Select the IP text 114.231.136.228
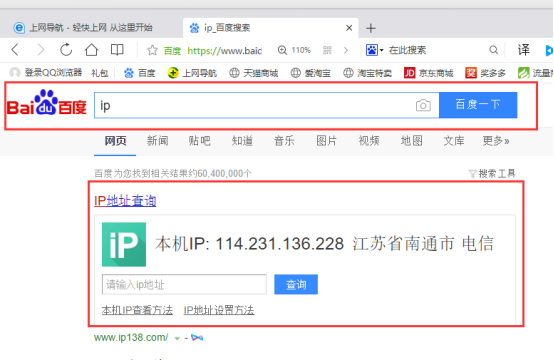 [279, 244]
